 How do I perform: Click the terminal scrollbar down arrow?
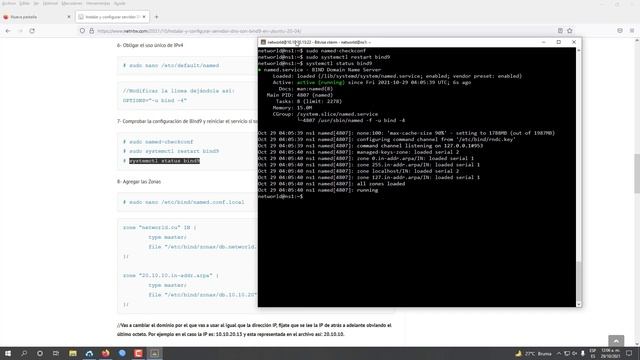[579, 304]
